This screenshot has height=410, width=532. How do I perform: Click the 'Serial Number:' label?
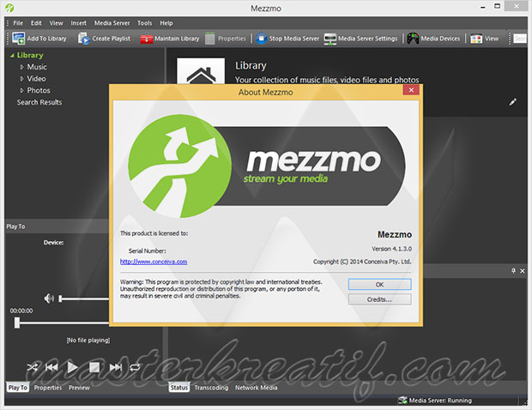(148, 251)
